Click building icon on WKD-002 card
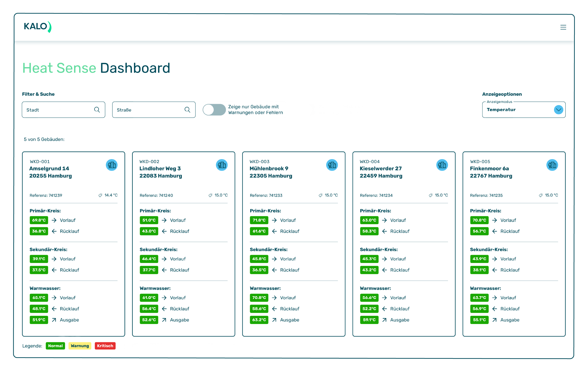 click(222, 165)
